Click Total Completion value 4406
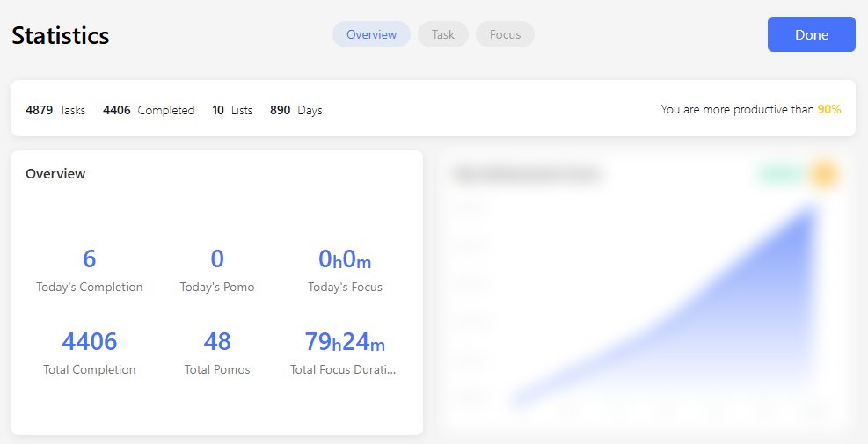The height and width of the screenshot is (444, 868). 89,341
